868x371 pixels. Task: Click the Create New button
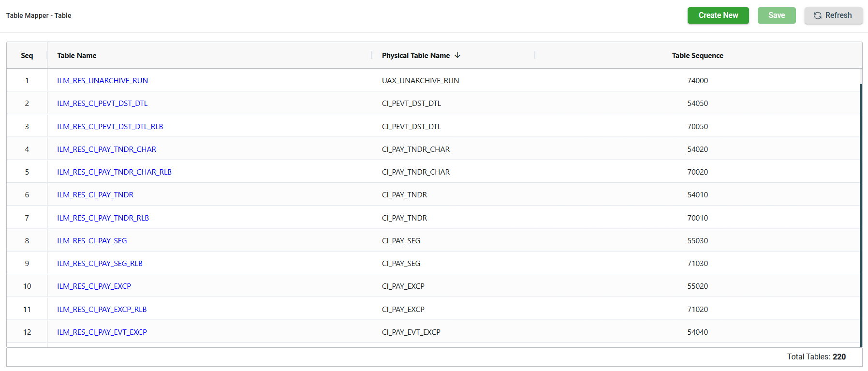coord(718,15)
